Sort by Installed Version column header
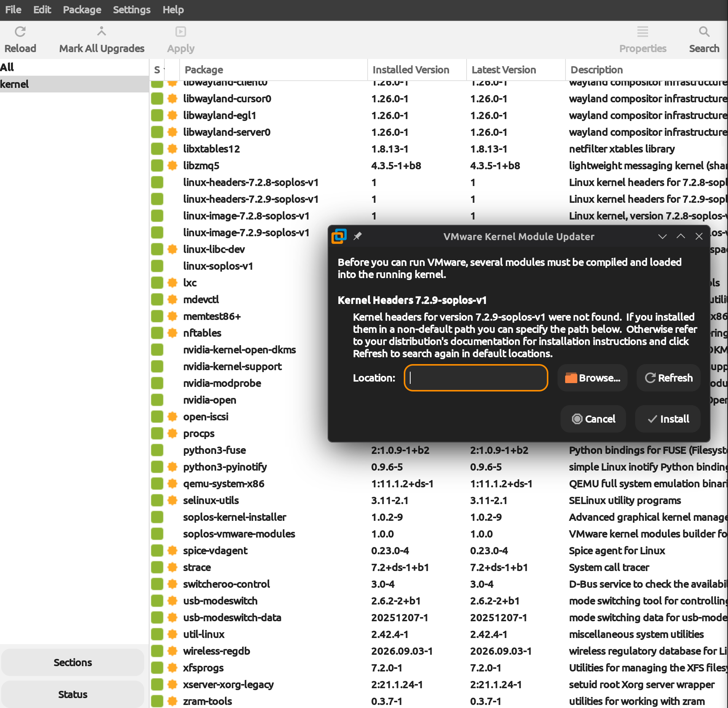Viewport: 728px width, 708px height. 417,70
